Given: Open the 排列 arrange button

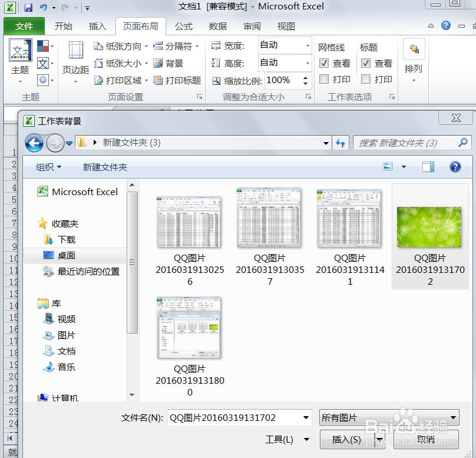Looking at the screenshot, I should (x=414, y=61).
